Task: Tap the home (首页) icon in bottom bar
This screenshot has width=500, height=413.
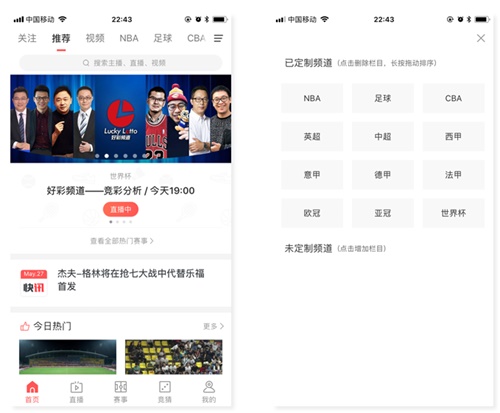Action: (x=32, y=387)
